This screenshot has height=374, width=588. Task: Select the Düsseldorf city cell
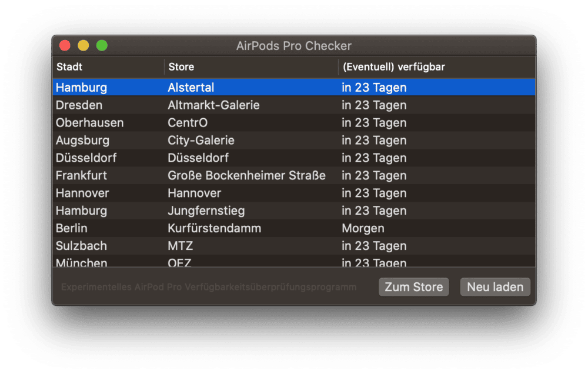tap(86, 158)
